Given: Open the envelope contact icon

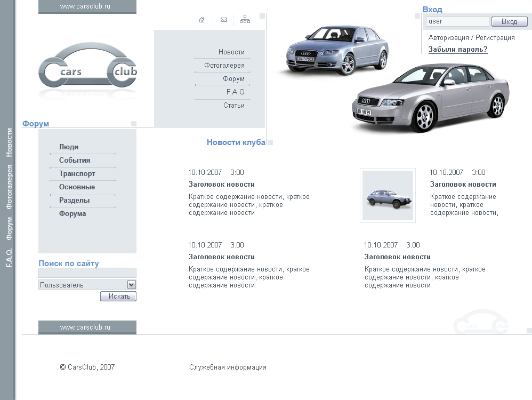Looking at the screenshot, I should pos(223,19).
